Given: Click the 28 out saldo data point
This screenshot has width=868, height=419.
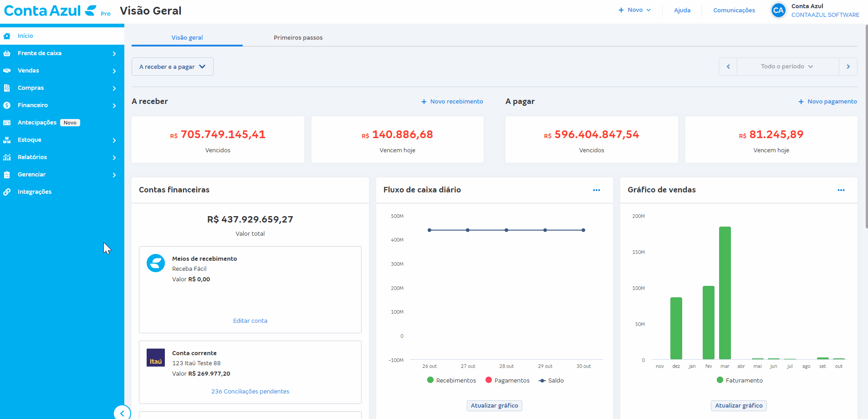Looking at the screenshot, I should point(506,230).
